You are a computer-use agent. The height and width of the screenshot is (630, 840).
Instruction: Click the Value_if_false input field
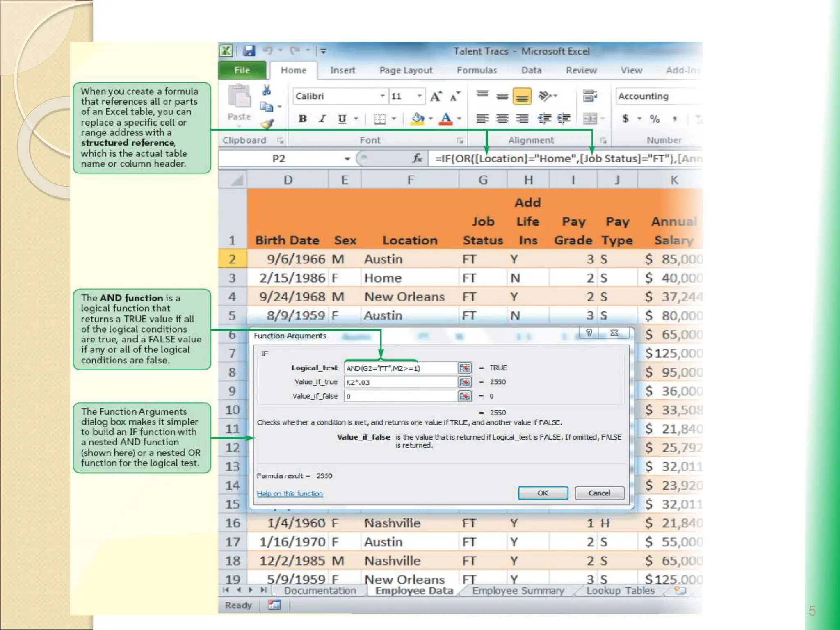pos(400,396)
